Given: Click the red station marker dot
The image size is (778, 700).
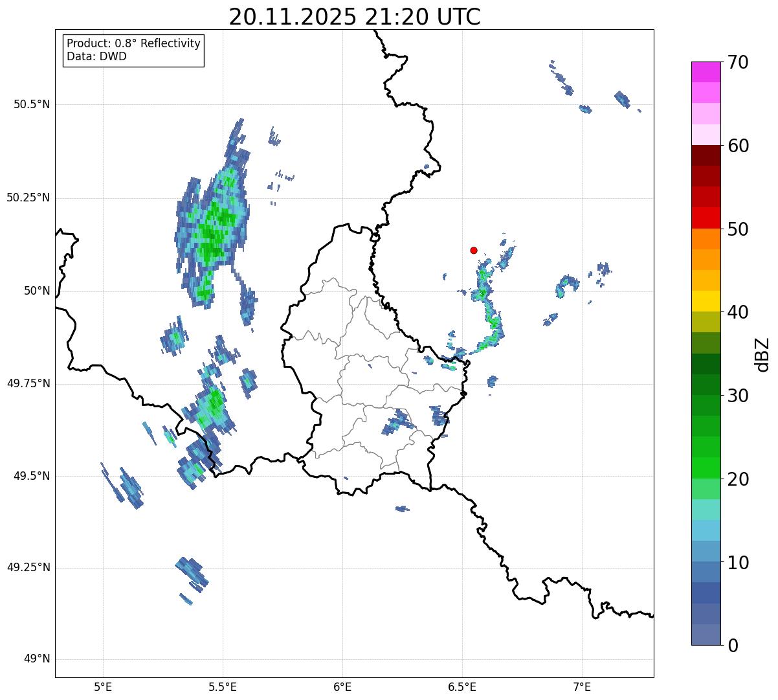Looking at the screenshot, I should click(474, 250).
